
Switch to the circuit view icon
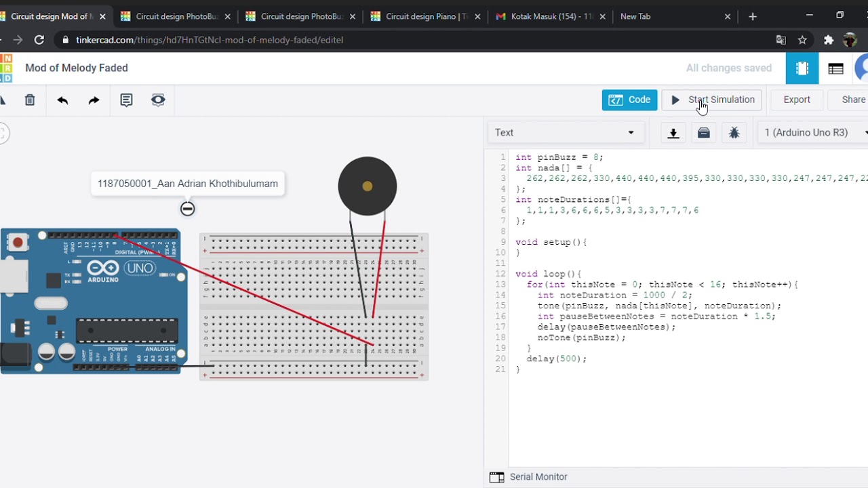coord(802,68)
